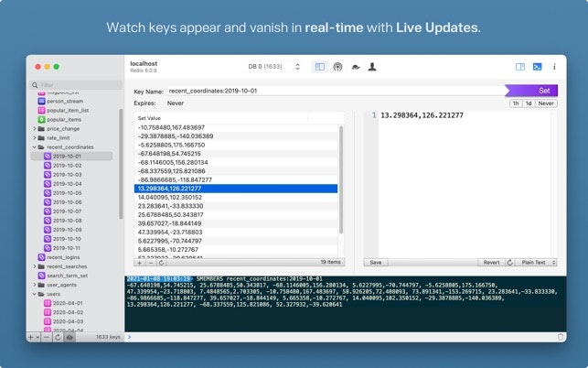
Task: Select member 14.040095,102.350152
Action: [x=236, y=197]
